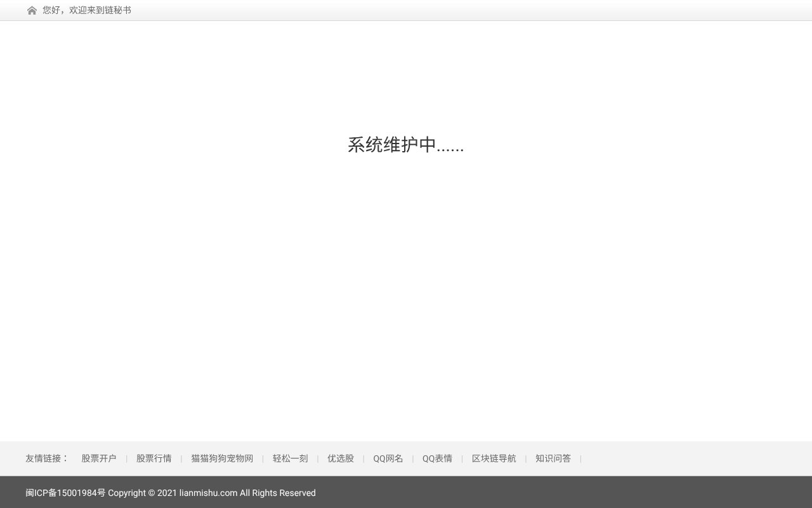
Task: Visit the QQ表情 friend link
Action: pos(437,458)
